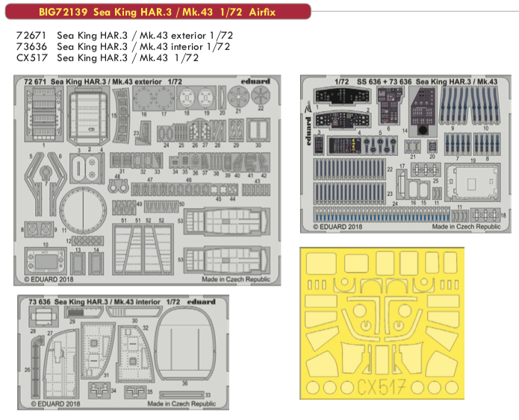Click the tall pipe part numbered 26
Screen dimensions: 519x420
pyautogui.click(x=36, y=366)
